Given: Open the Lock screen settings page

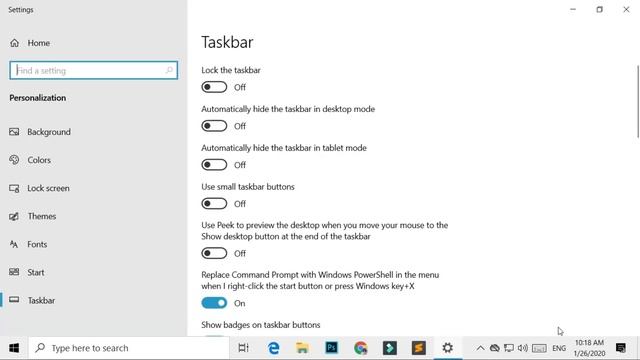Looking at the screenshot, I should coord(48,188).
